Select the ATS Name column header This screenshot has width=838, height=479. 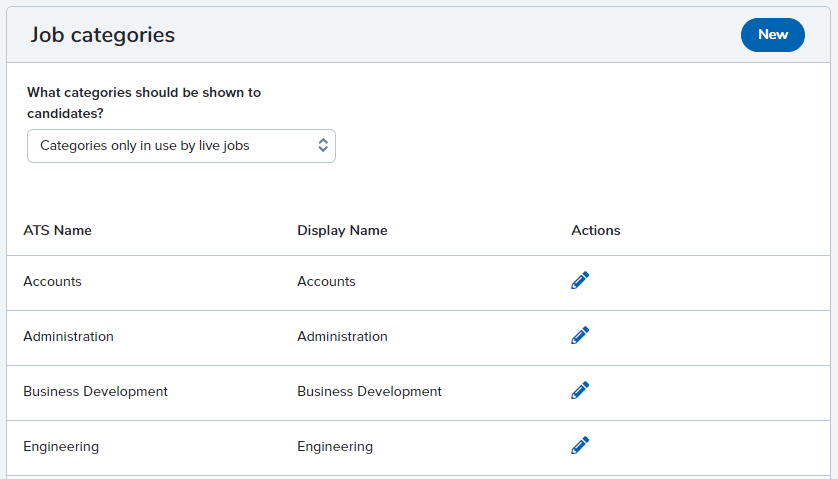pos(57,230)
